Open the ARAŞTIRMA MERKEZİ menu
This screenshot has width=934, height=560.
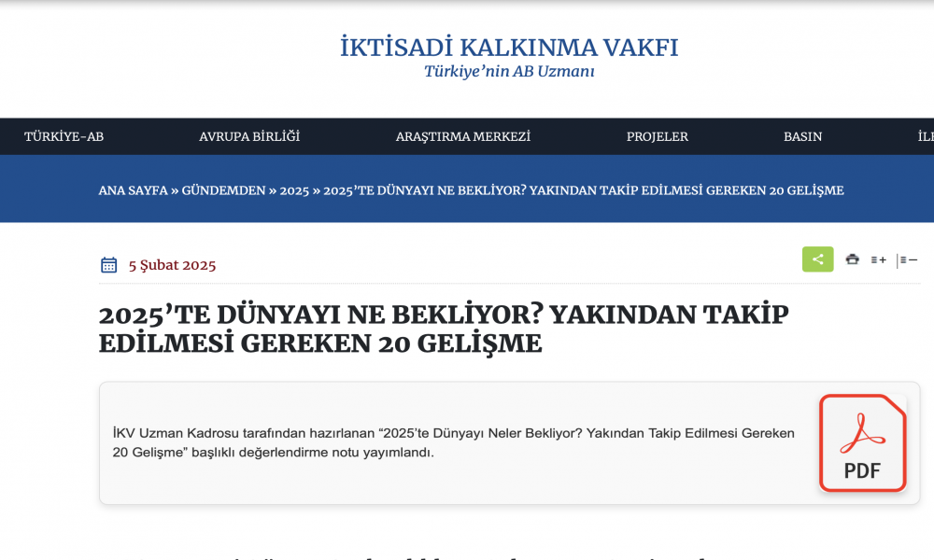tap(463, 136)
